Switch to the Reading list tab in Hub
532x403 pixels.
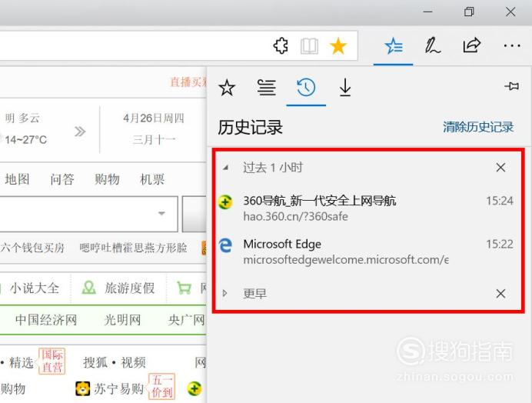coord(267,88)
